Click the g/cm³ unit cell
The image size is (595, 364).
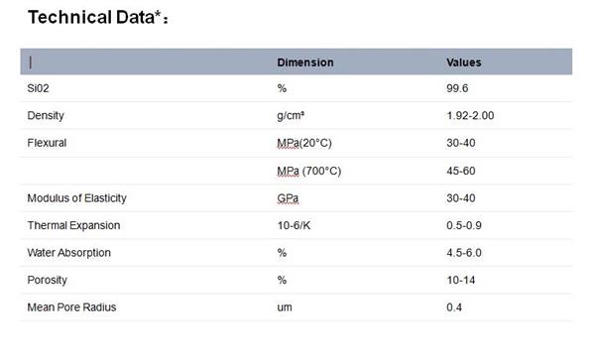coord(291,115)
